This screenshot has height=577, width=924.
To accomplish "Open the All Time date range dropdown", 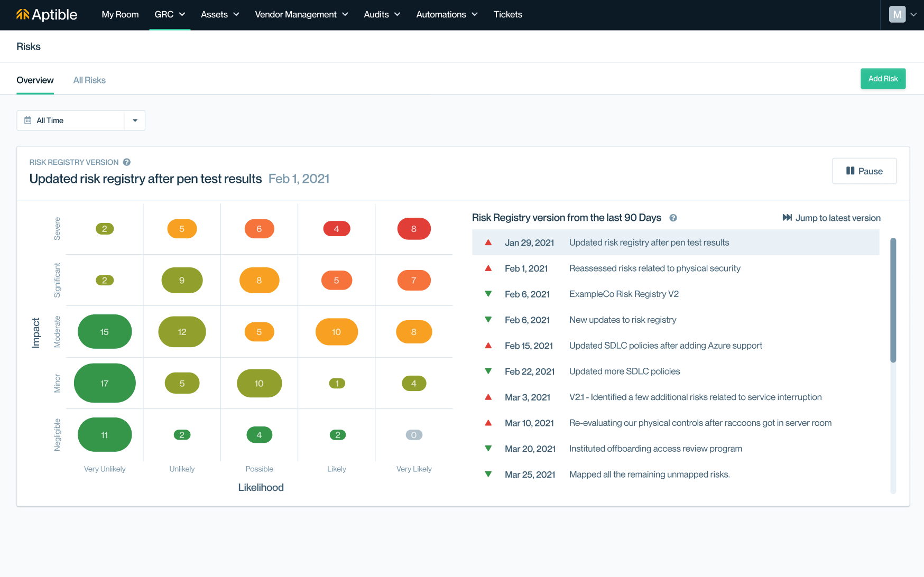I will [135, 120].
